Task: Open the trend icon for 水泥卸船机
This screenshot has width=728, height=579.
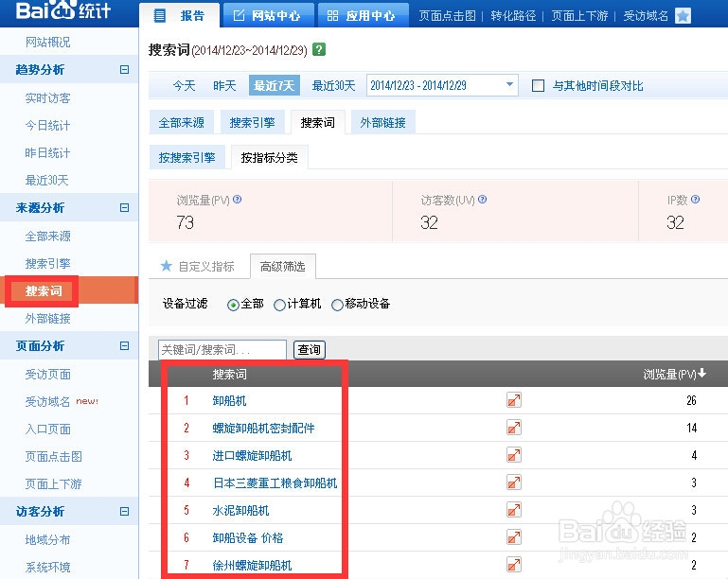Action: pyautogui.click(x=514, y=510)
